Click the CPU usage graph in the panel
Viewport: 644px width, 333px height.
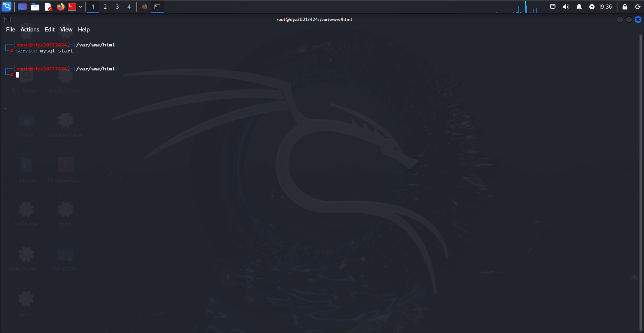pos(521,7)
